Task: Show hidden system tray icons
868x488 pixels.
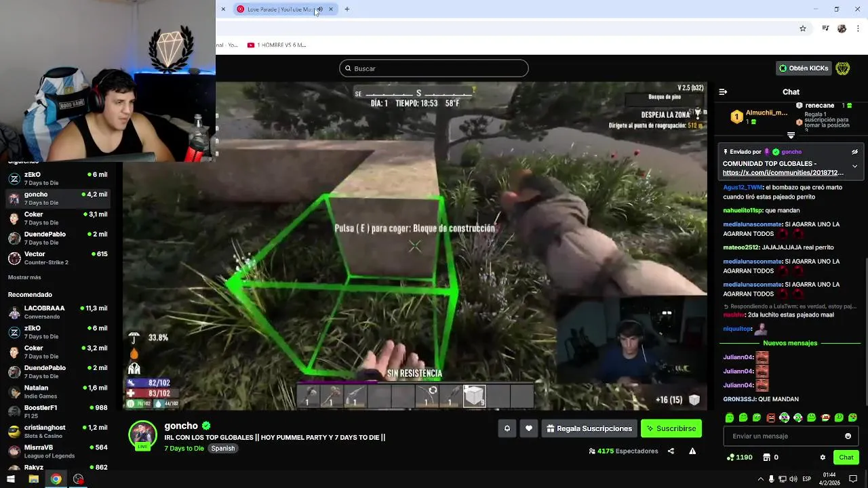Action: click(761, 479)
